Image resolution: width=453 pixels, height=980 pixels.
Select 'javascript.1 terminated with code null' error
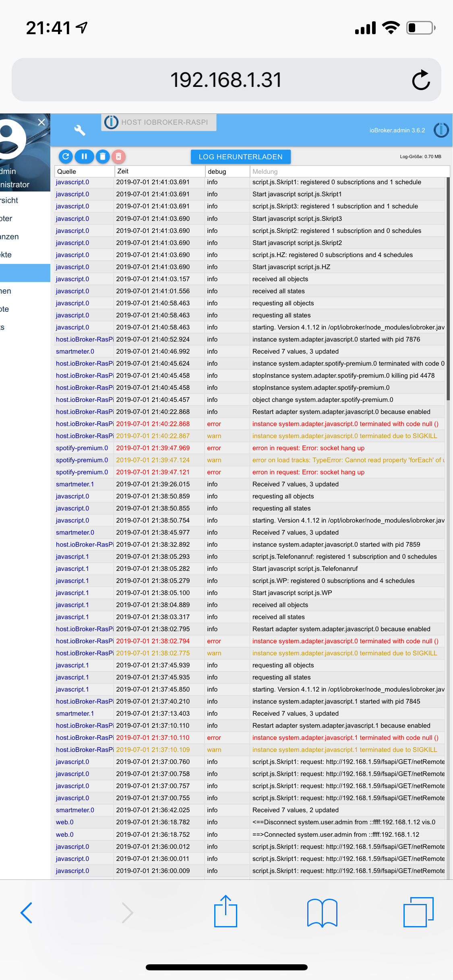click(x=345, y=738)
